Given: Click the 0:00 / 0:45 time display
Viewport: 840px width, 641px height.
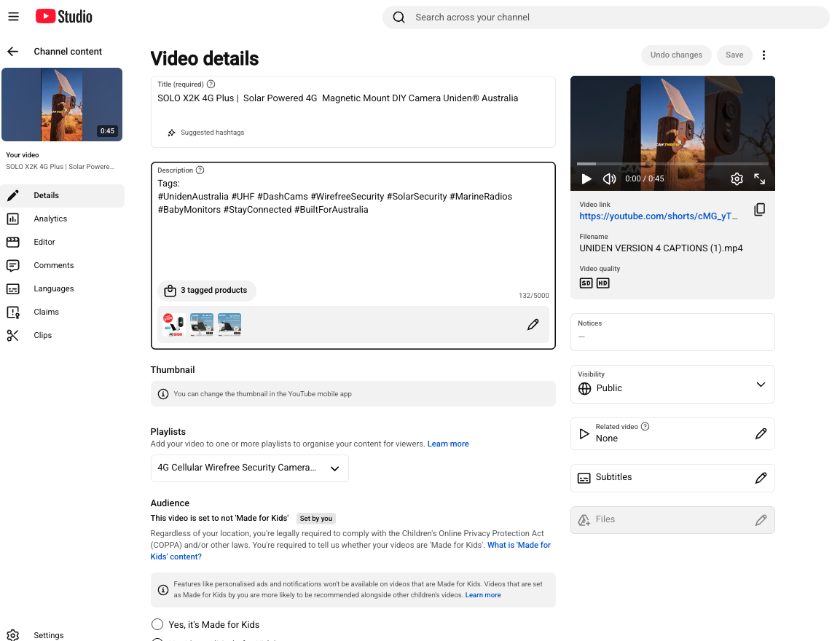Looking at the screenshot, I should coord(645,179).
